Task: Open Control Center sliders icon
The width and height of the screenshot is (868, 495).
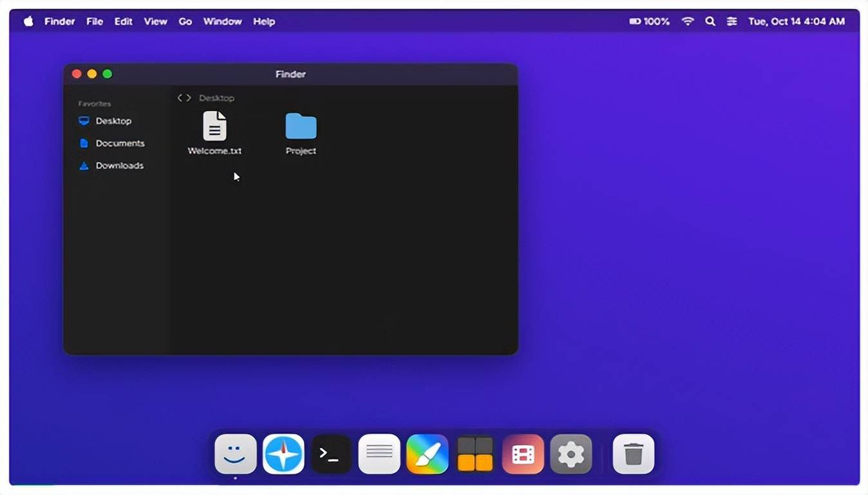Action: pos(732,21)
